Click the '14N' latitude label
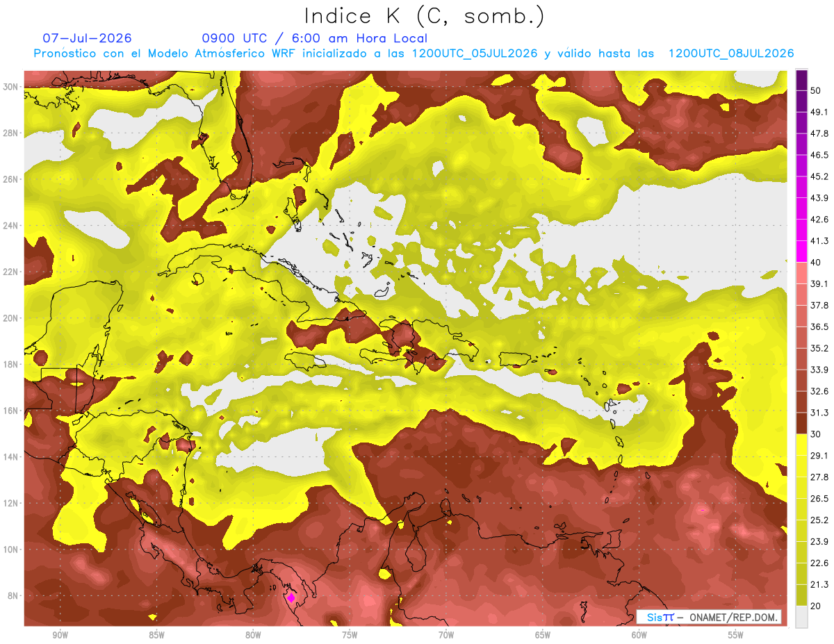This screenshot has height=644, width=834. pyautogui.click(x=11, y=456)
